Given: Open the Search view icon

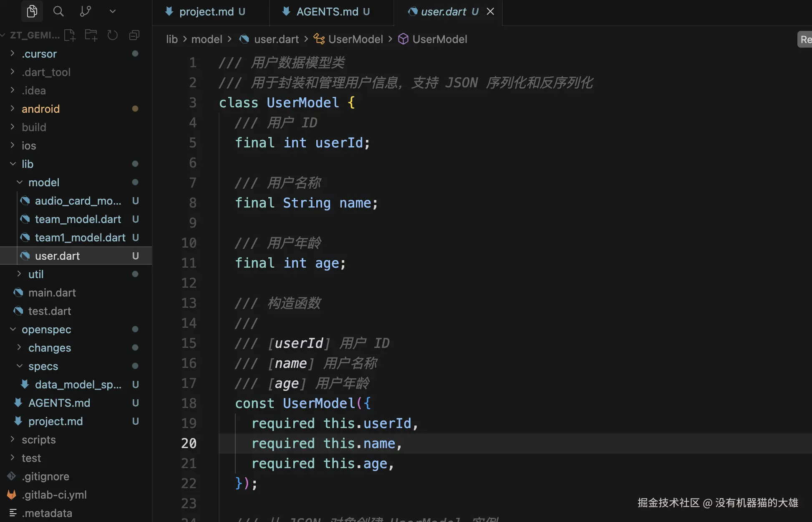Looking at the screenshot, I should (x=58, y=11).
